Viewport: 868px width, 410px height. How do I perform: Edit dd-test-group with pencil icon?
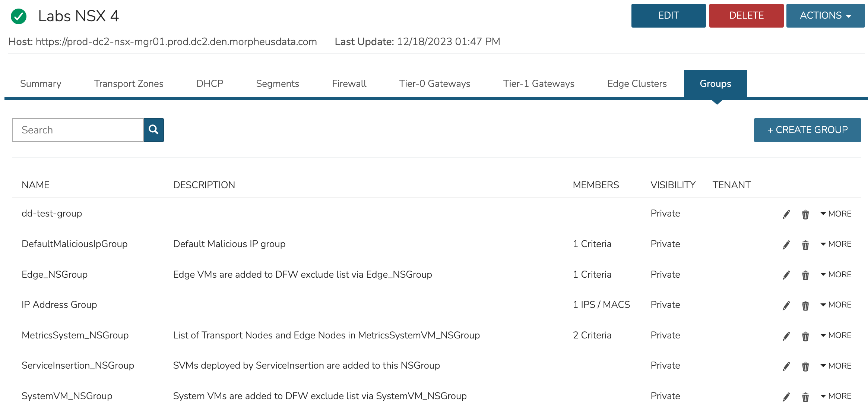[786, 214]
